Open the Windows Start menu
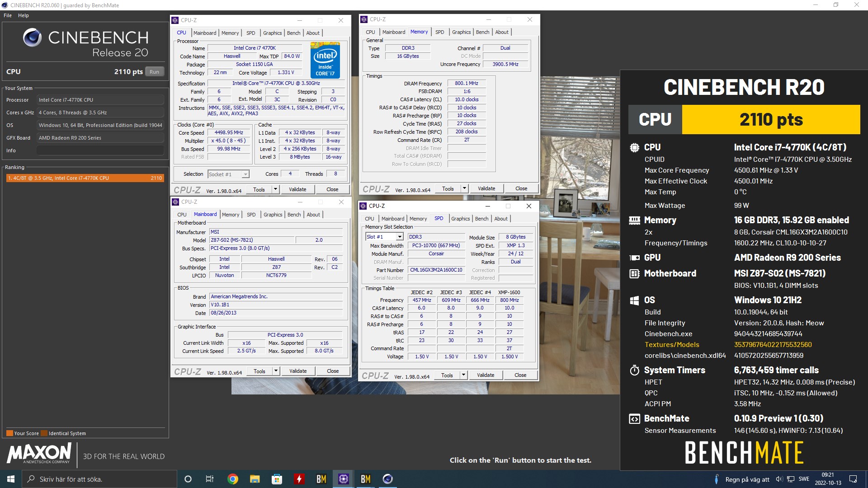The width and height of the screenshot is (868, 488). pyautogui.click(x=11, y=479)
